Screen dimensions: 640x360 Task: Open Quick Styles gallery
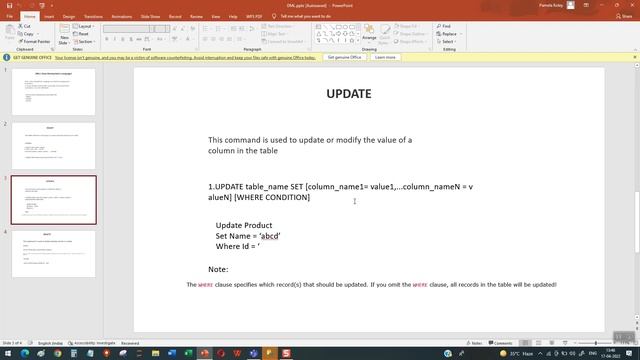(x=384, y=34)
